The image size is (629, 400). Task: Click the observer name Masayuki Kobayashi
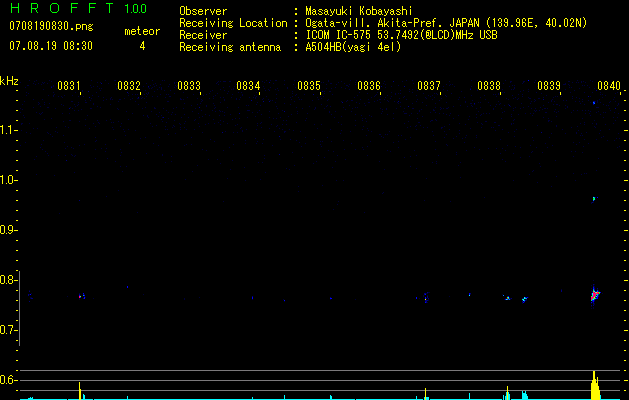(359, 11)
